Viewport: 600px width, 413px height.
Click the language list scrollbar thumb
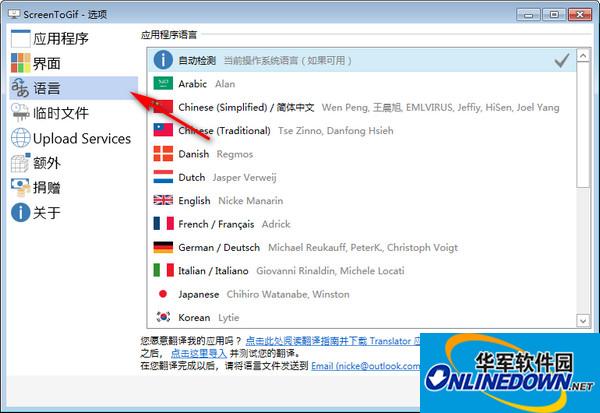pos(583,125)
